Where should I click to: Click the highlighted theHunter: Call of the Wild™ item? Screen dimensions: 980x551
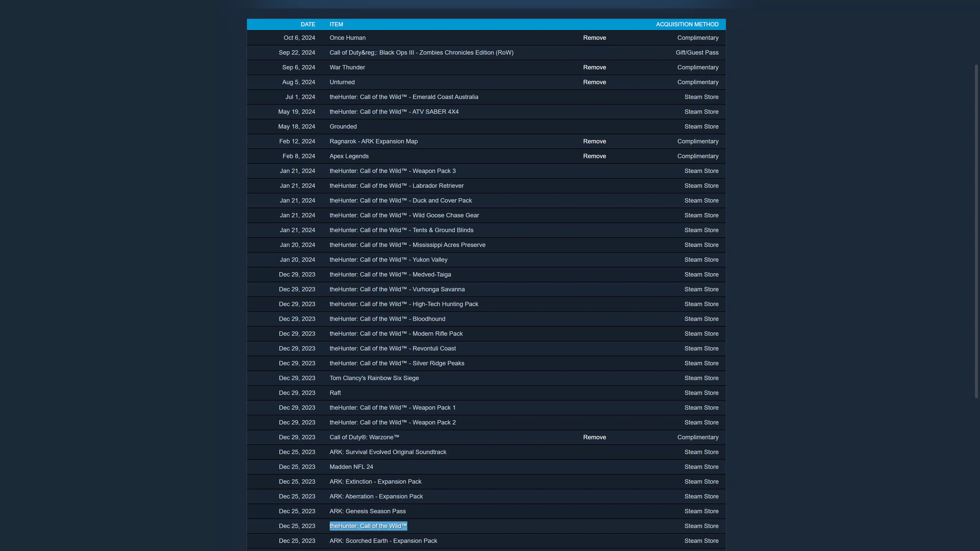368,526
